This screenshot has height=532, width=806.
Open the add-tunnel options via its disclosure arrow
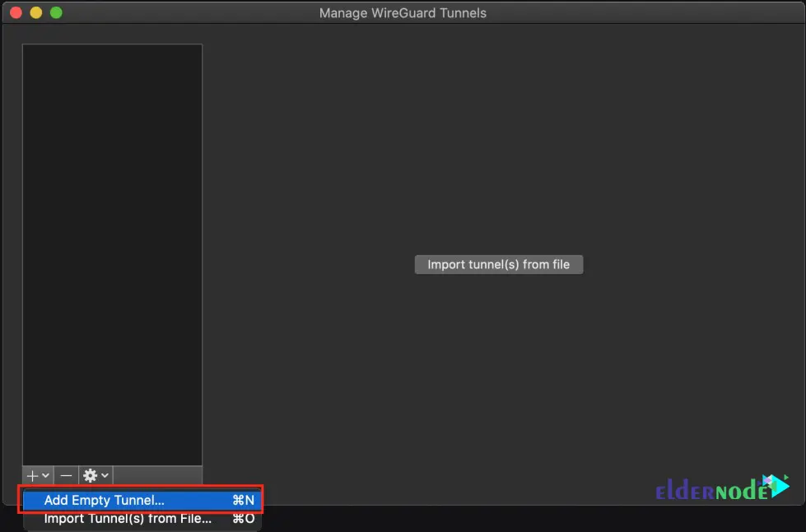(x=44, y=475)
